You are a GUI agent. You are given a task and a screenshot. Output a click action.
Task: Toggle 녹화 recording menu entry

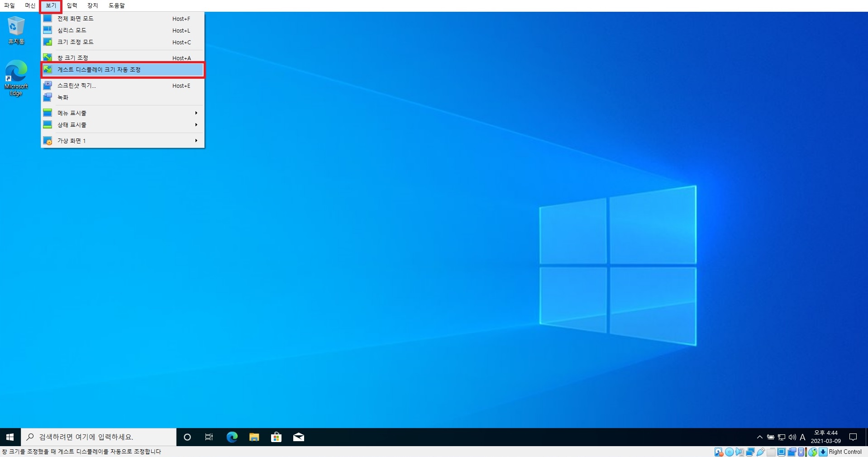tap(123, 97)
